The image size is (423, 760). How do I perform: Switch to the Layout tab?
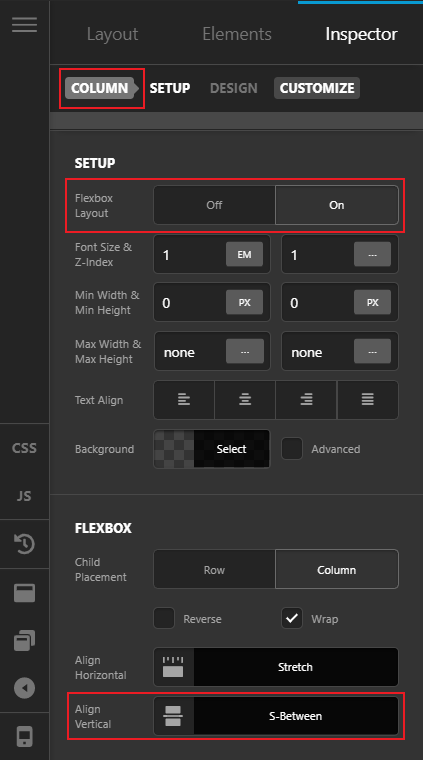(112, 34)
